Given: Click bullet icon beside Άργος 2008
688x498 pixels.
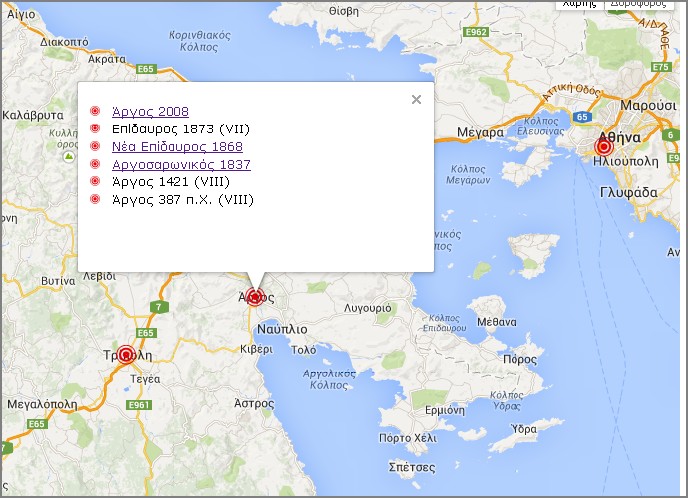Looking at the screenshot, I should 95,111.
